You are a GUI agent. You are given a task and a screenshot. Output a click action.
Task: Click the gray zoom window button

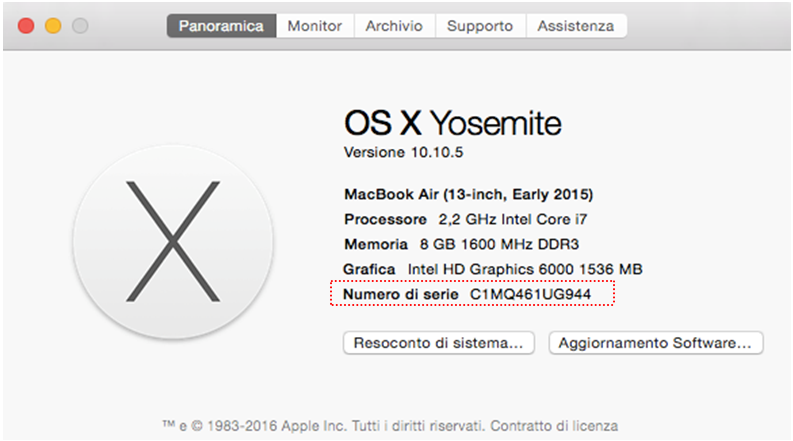coord(80,26)
